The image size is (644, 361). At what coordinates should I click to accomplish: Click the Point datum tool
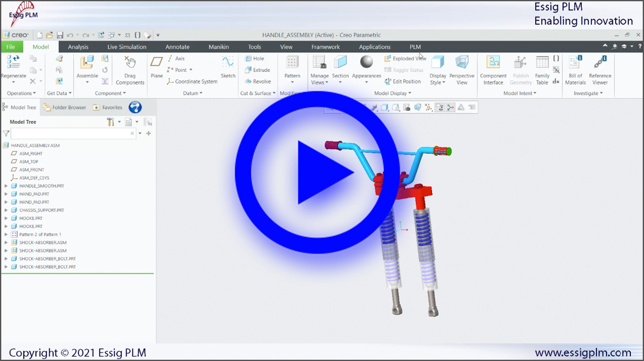(180, 70)
